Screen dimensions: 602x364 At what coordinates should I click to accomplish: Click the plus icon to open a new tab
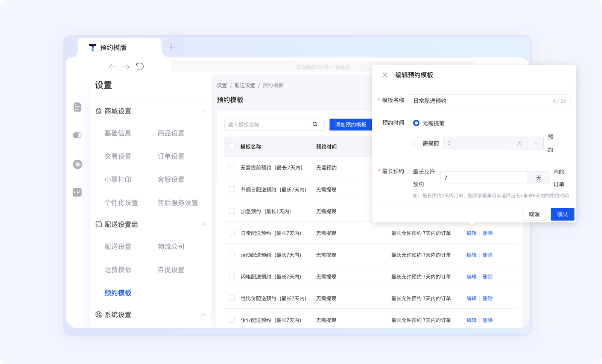point(172,47)
